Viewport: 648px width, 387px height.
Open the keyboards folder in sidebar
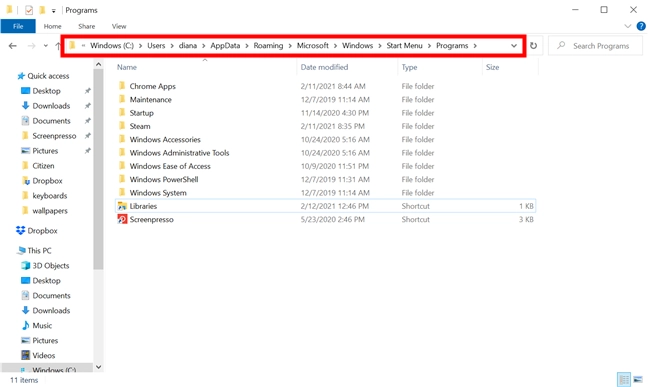click(50, 196)
